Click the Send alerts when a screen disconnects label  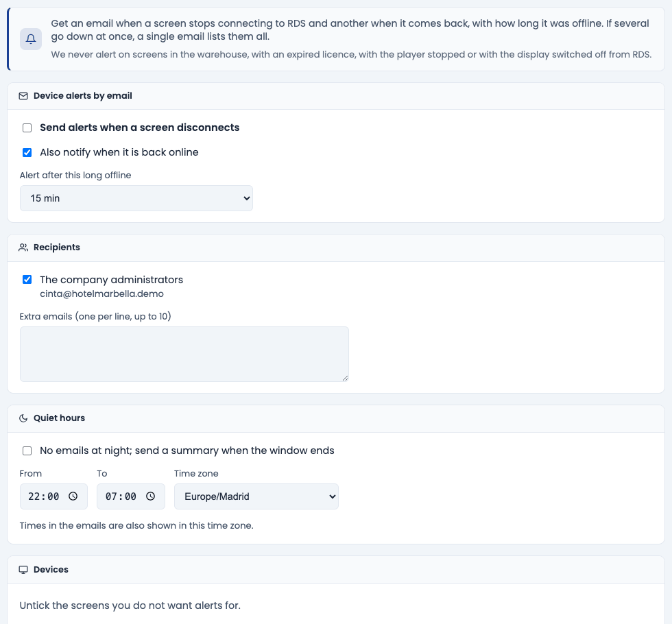click(x=140, y=128)
